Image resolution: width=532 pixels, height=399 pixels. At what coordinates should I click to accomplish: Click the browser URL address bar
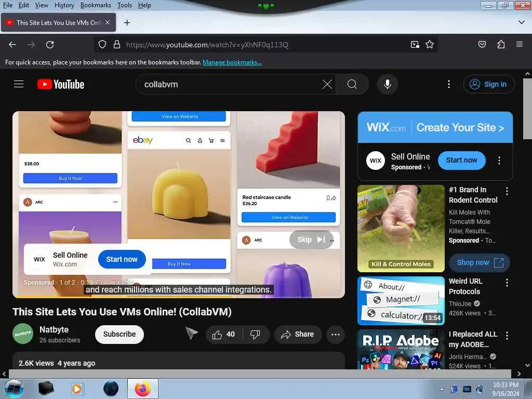(x=264, y=45)
